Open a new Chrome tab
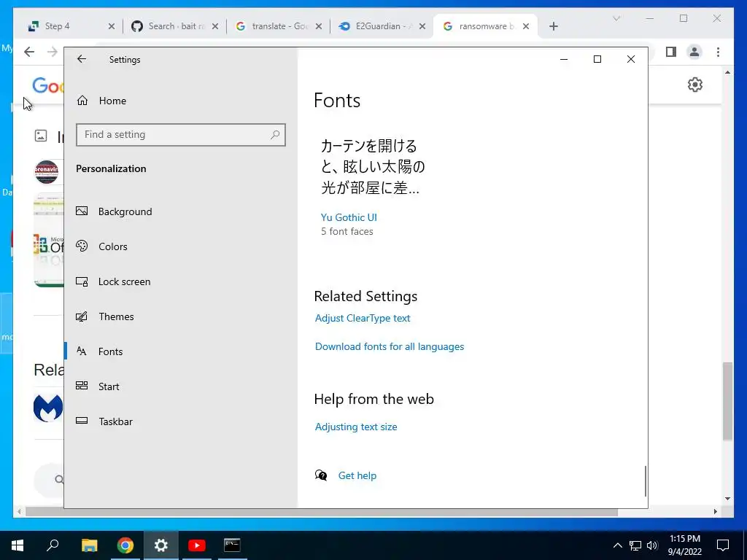The height and width of the screenshot is (560, 747). (x=553, y=26)
